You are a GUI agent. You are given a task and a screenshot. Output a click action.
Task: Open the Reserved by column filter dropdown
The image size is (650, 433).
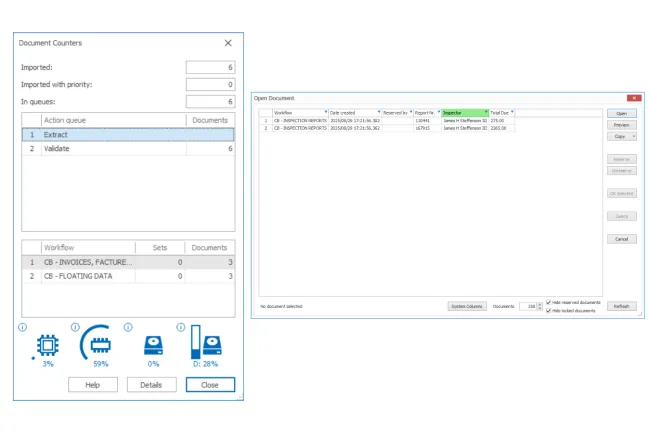tap(410, 112)
